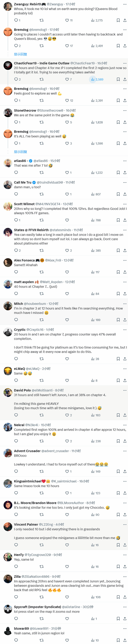The height and width of the screenshot is (644, 128).
Task: Bookmark ChaoticFear19's 20 hours Chapter 4 tweet
Action: [x=118, y=80]
